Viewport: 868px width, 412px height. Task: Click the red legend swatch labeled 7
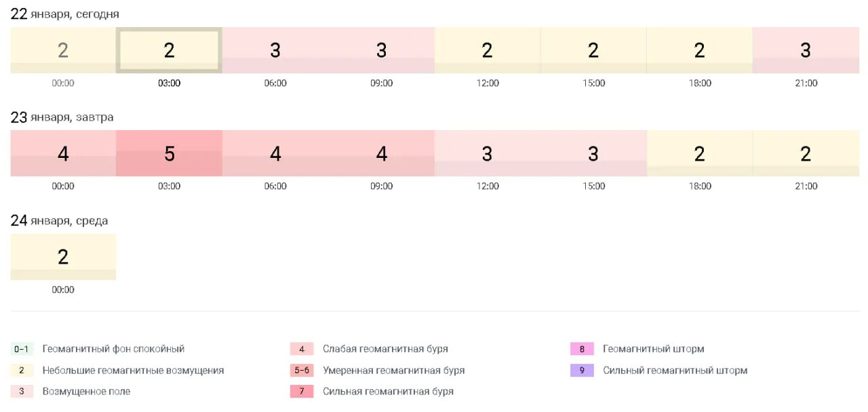coord(302,392)
